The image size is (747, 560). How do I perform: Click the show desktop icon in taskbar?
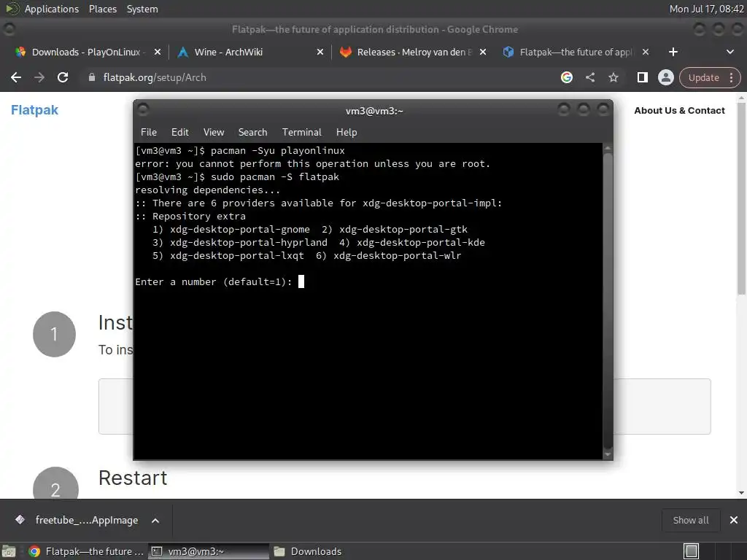click(9, 551)
